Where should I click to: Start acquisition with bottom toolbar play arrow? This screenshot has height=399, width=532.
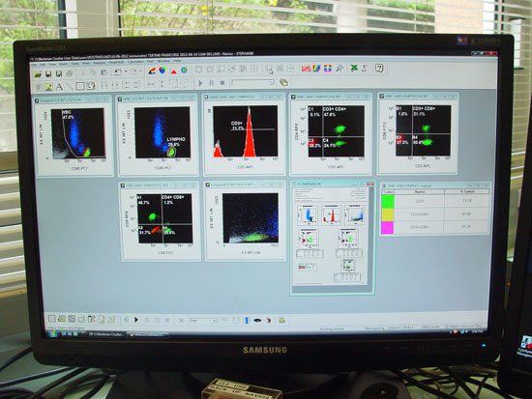136,320
